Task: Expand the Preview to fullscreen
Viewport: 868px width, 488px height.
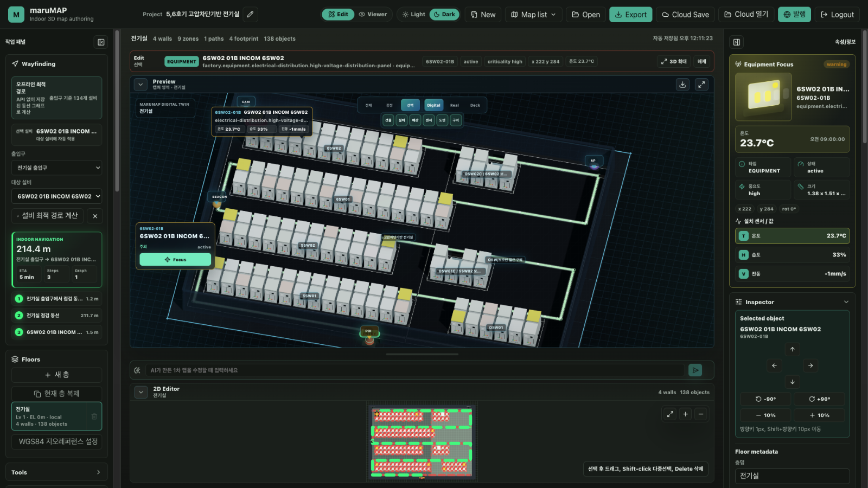Action: (701, 85)
